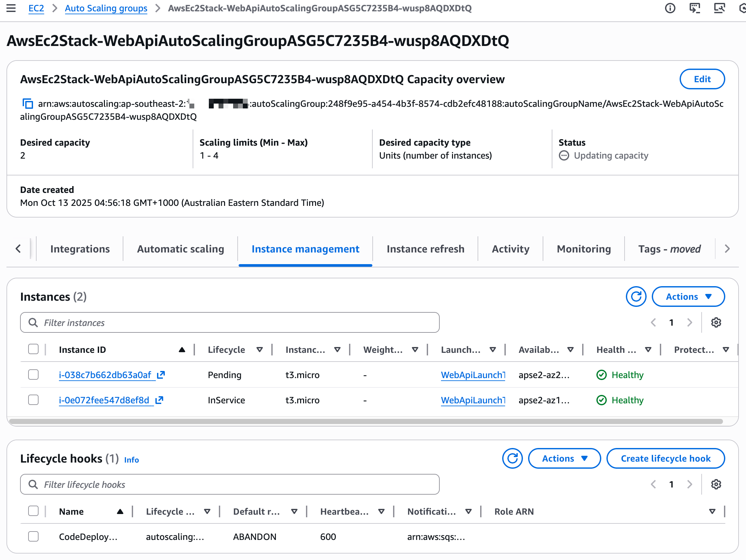Switch to the Activity tab
This screenshot has height=560, width=746.
tap(510, 249)
